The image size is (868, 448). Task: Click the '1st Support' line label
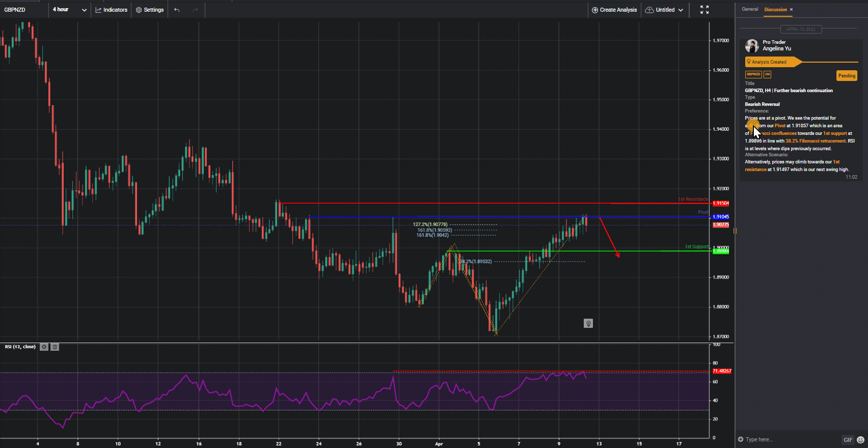tap(696, 246)
